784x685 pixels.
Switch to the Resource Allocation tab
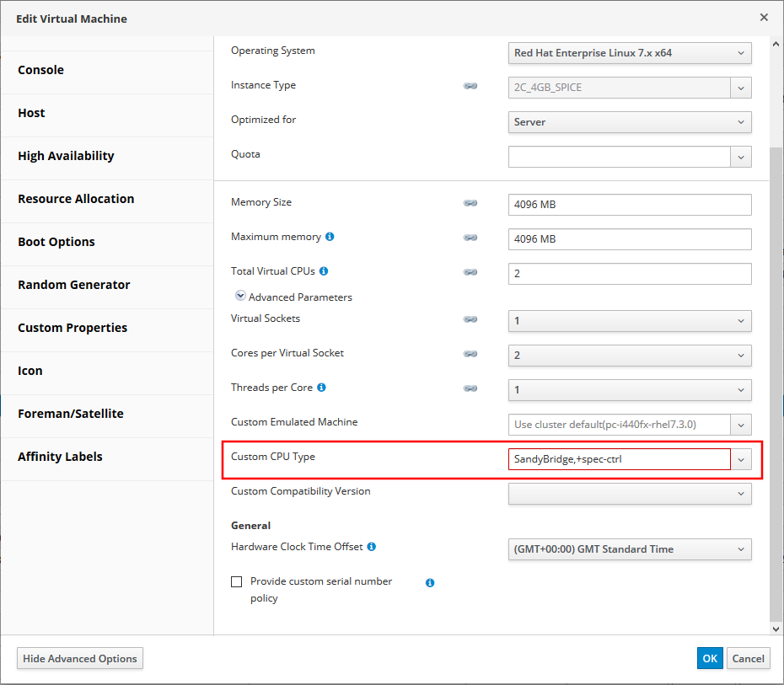(x=76, y=199)
